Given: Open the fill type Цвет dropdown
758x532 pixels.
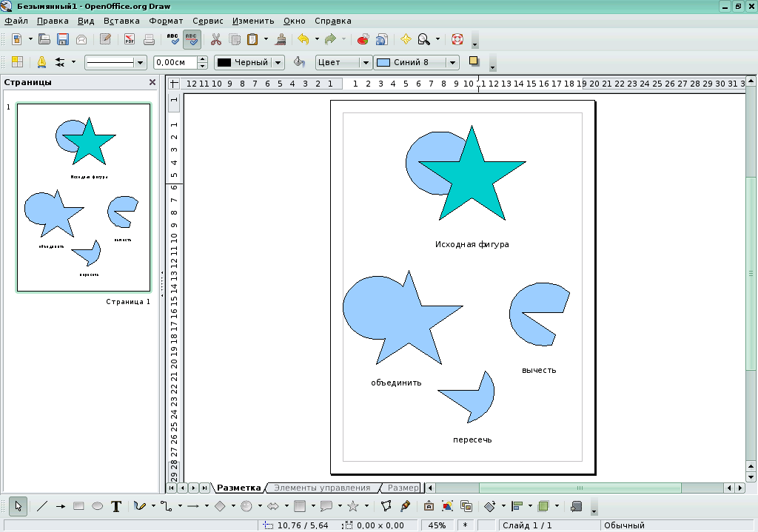Looking at the screenshot, I should [x=366, y=62].
